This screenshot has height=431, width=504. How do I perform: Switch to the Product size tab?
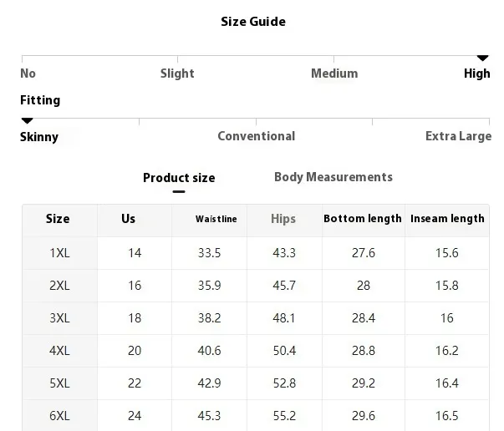coord(179,178)
